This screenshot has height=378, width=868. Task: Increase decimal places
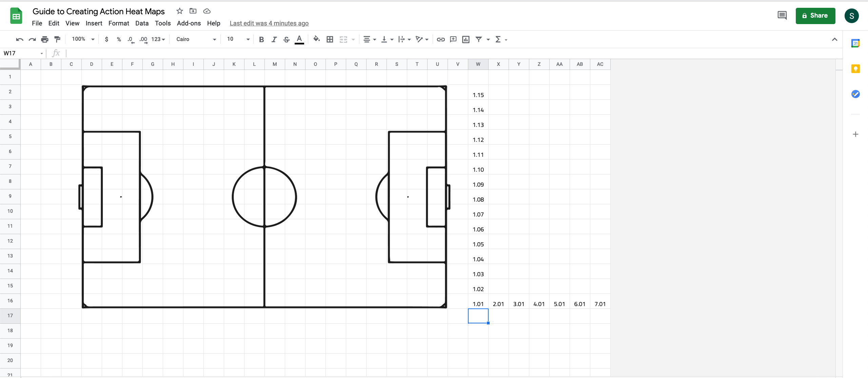click(x=143, y=39)
